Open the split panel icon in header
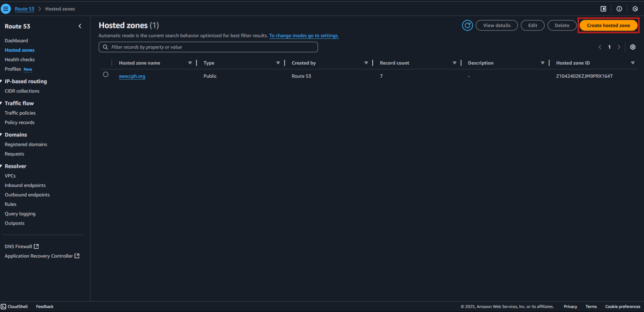Viewport: 644px width, 312px height. [x=603, y=9]
